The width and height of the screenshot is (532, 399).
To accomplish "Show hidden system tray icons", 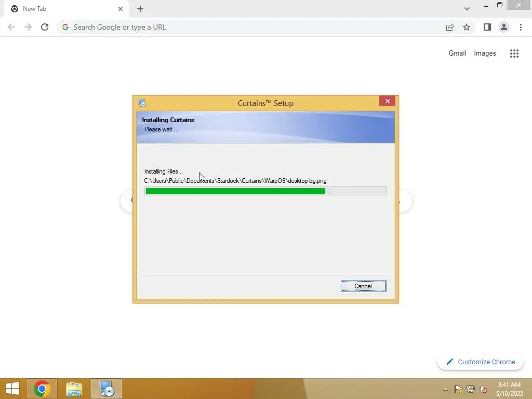I will pyautogui.click(x=445, y=389).
